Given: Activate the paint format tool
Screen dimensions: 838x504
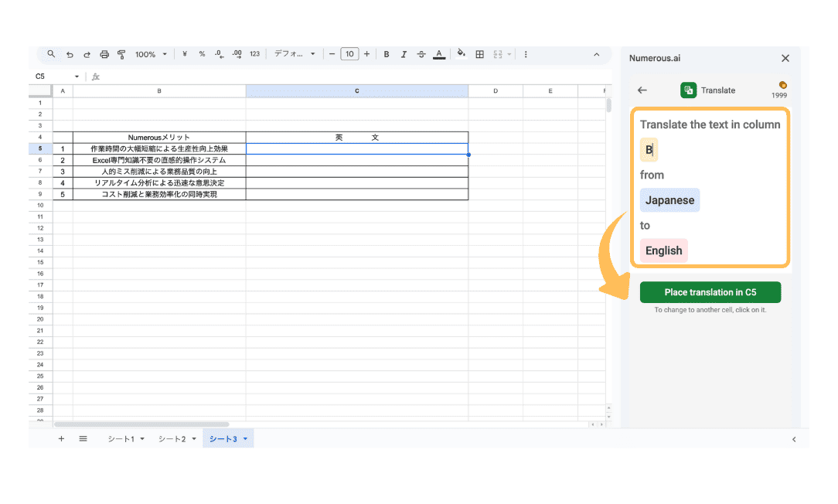Looking at the screenshot, I should tap(121, 55).
